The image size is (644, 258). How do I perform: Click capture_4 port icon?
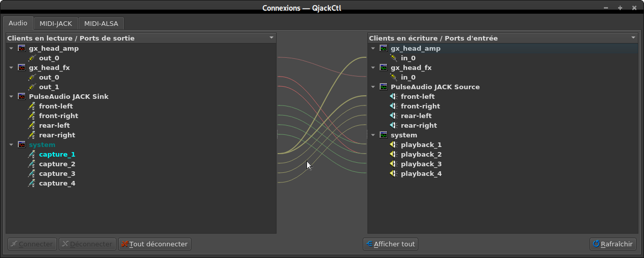32,183
